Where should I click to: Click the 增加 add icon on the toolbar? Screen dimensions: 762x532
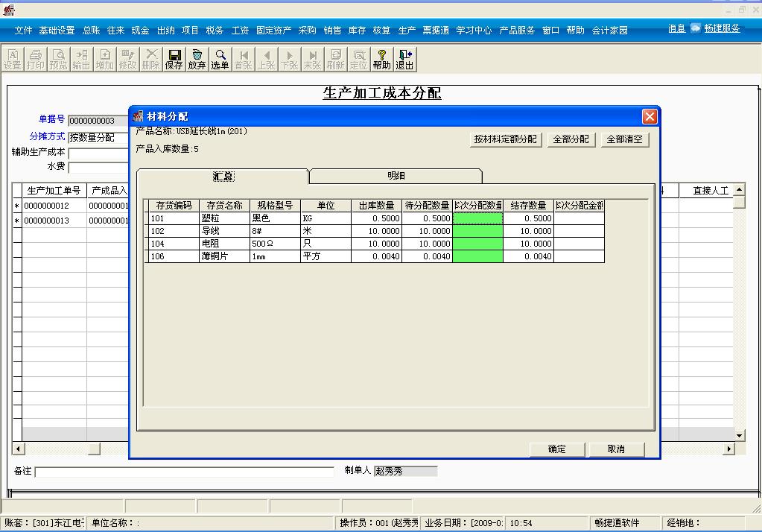(x=105, y=60)
